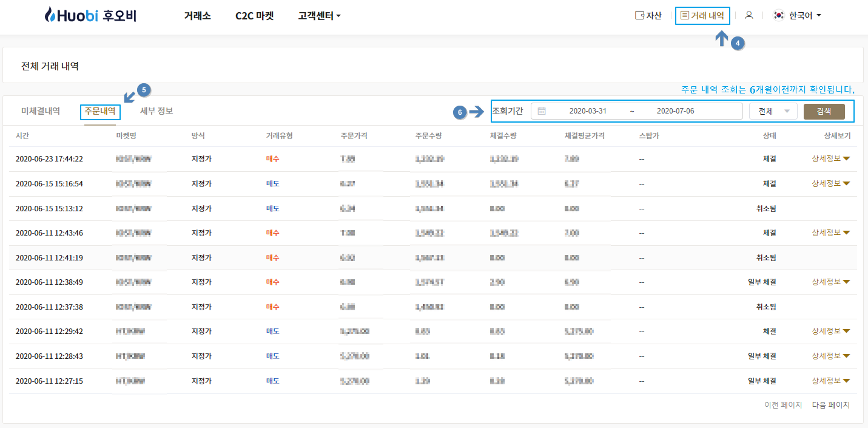
Task: Select timestamp 2020-06-11 12:41:19
Action: point(49,257)
